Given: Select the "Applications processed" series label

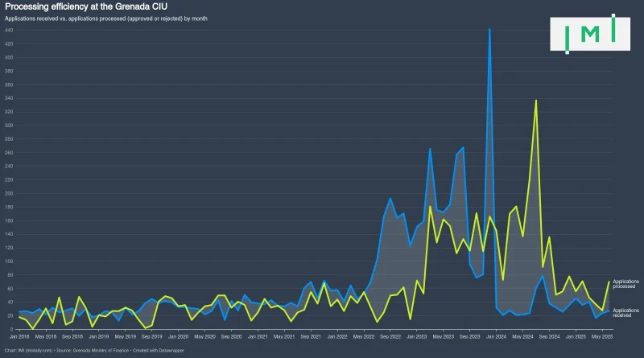Looking at the screenshot, I should tap(625, 283).
